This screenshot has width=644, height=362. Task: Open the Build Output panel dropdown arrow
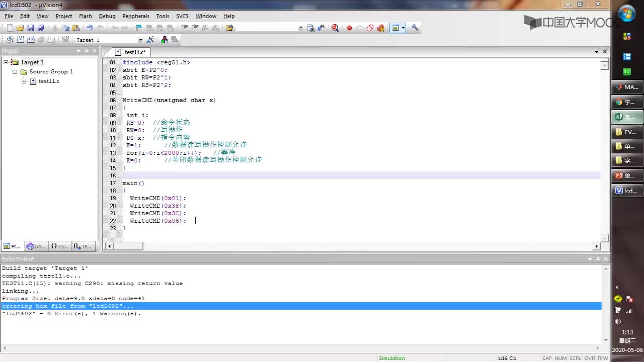[590, 258]
